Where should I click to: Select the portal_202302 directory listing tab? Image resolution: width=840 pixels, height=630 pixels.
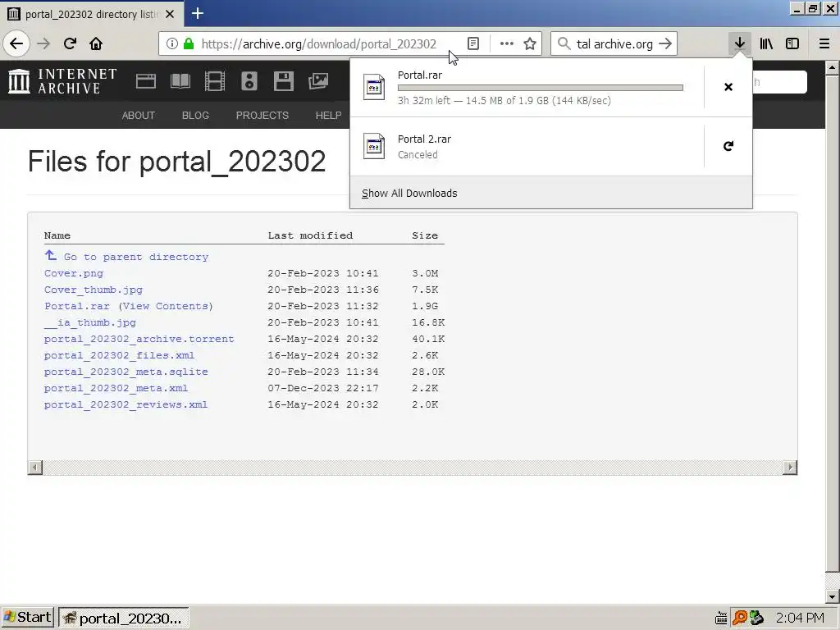pyautogui.click(x=92, y=14)
